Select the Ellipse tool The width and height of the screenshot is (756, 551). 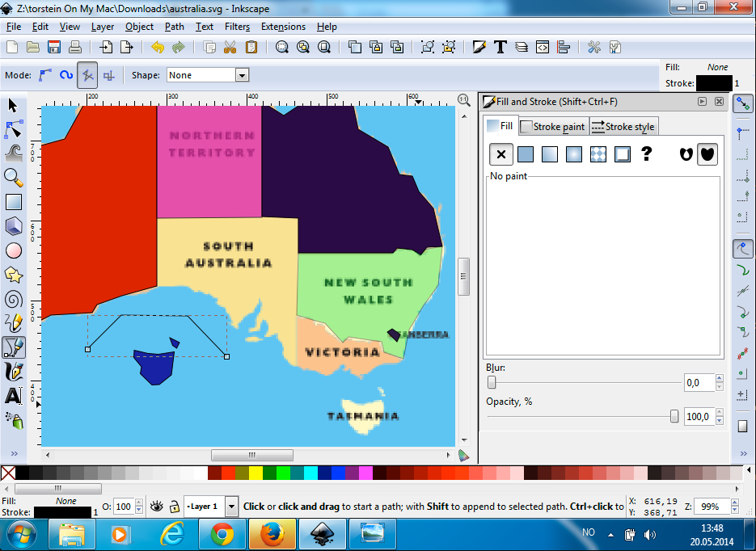coord(13,250)
